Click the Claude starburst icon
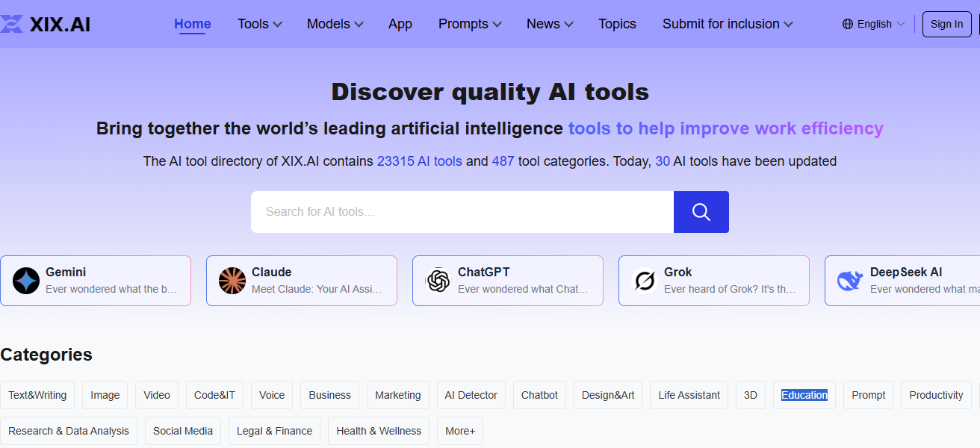This screenshot has height=448, width=980. pos(232,281)
